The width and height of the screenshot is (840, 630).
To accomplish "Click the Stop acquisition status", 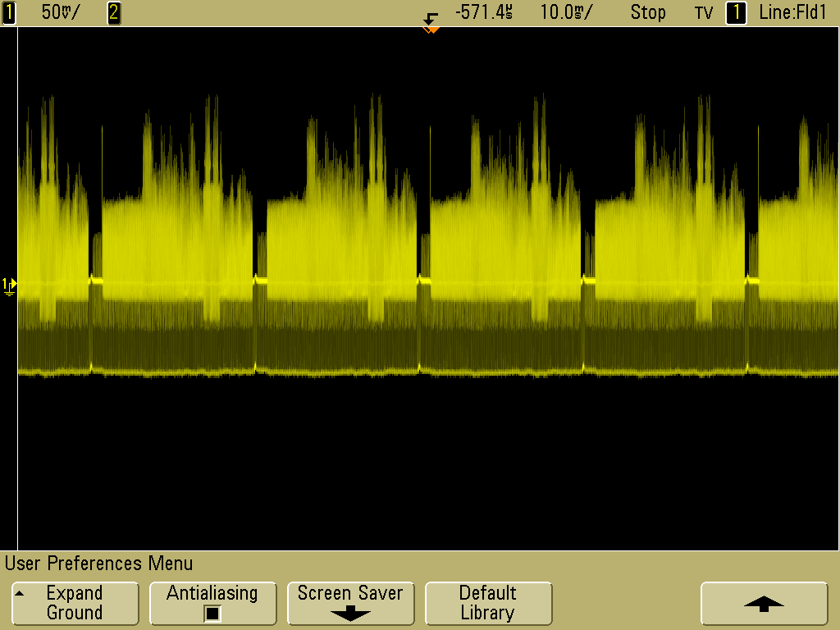I will coord(647,12).
